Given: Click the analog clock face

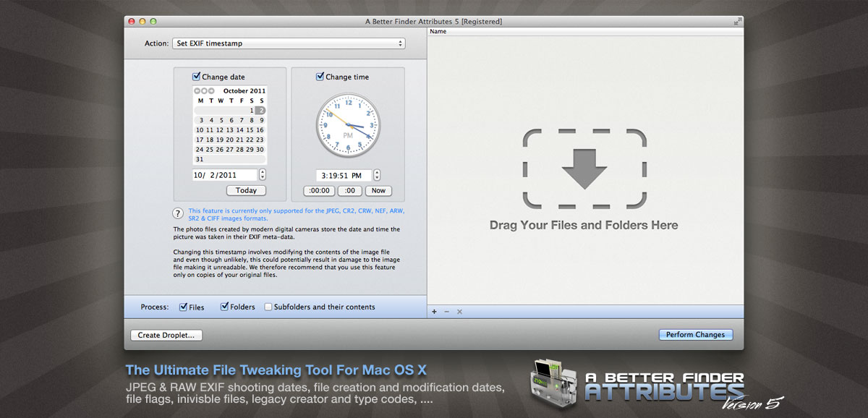Looking at the screenshot, I should click(348, 127).
